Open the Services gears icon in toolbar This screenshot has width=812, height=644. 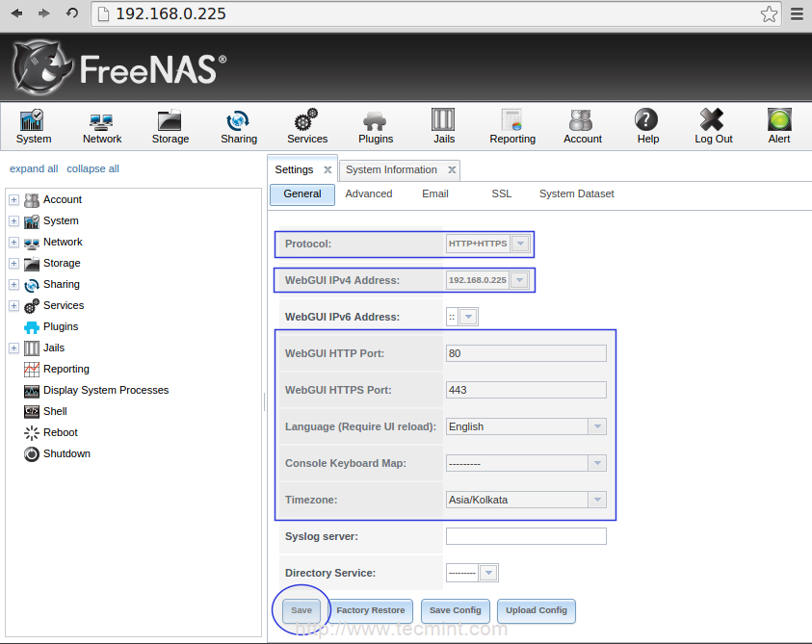point(306,126)
